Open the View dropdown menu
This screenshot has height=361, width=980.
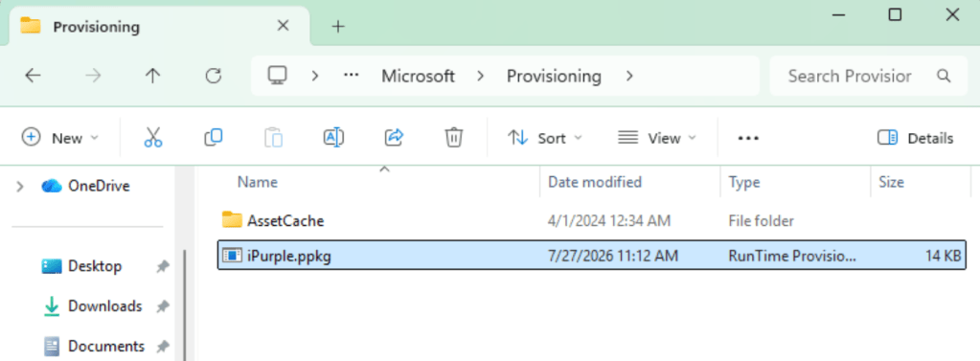click(x=657, y=138)
